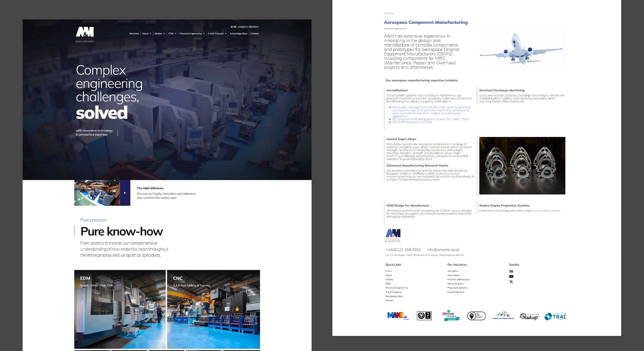Expand the Precision Engineering dropdown menu

coord(192,34)
